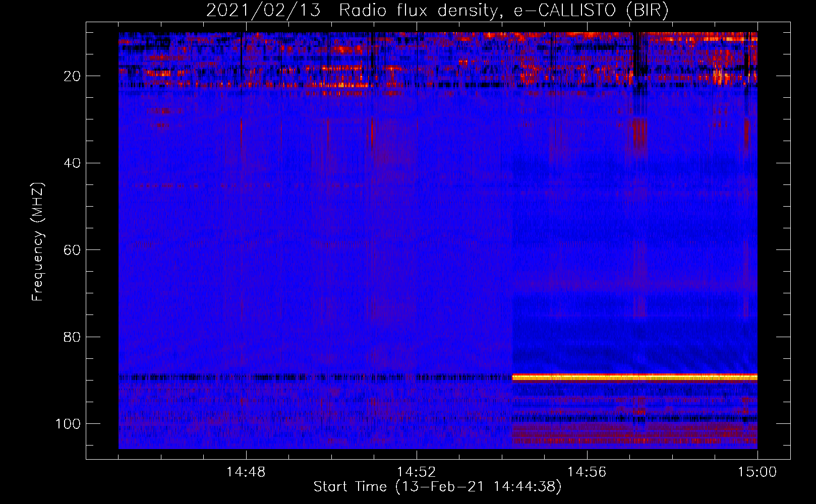Click the bright yellow emission band near 90 MHz

(x=634, y=377)
